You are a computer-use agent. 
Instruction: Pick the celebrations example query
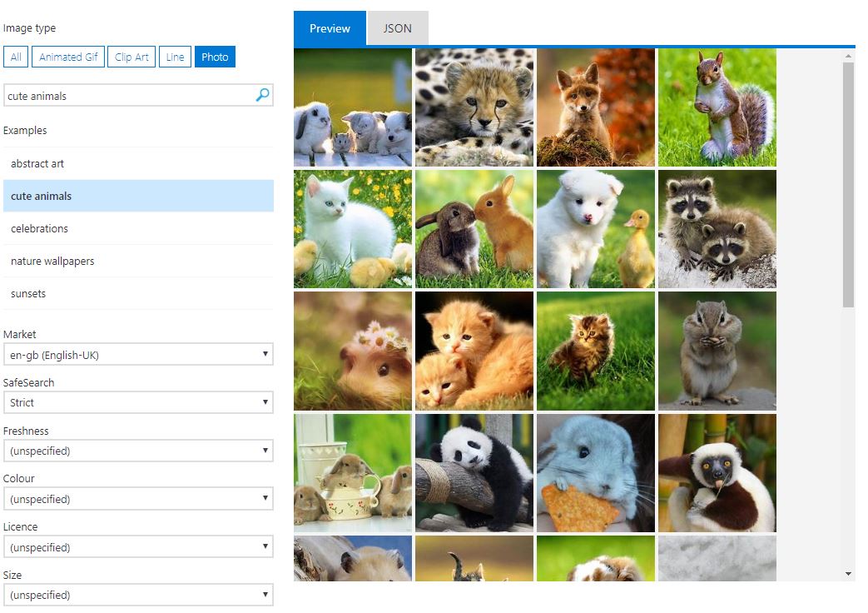pyautogui.click(x=138, y=228)
